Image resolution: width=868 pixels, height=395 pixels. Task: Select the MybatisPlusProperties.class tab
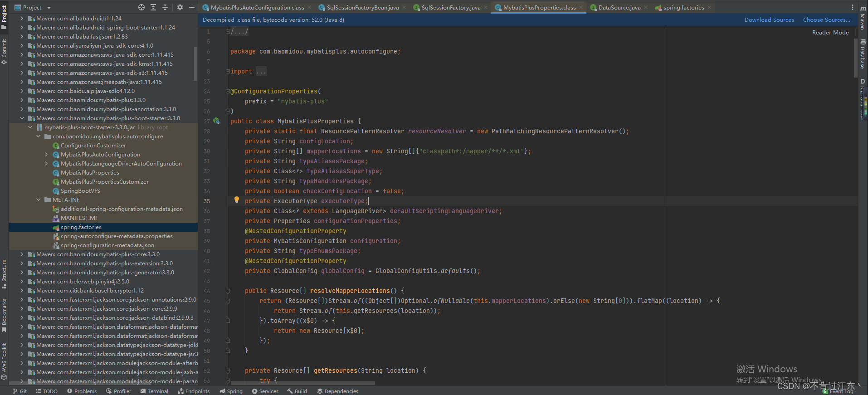tap(539, 7)
